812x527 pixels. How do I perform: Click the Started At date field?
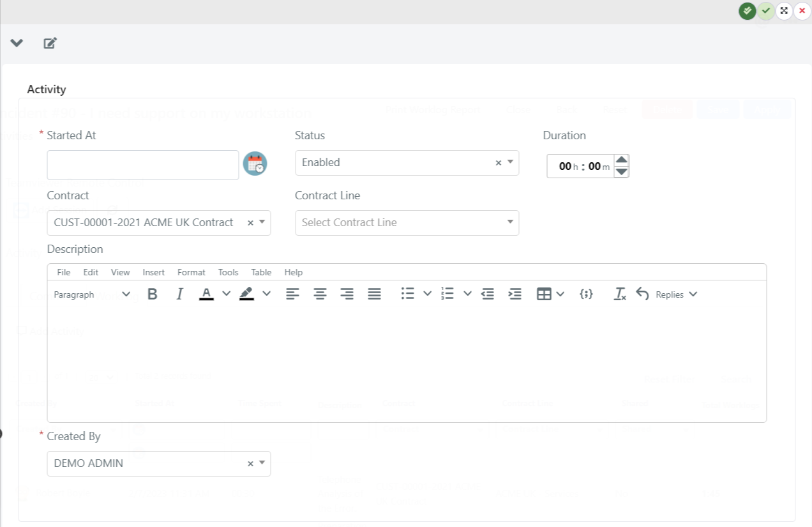tap(143, 165)
